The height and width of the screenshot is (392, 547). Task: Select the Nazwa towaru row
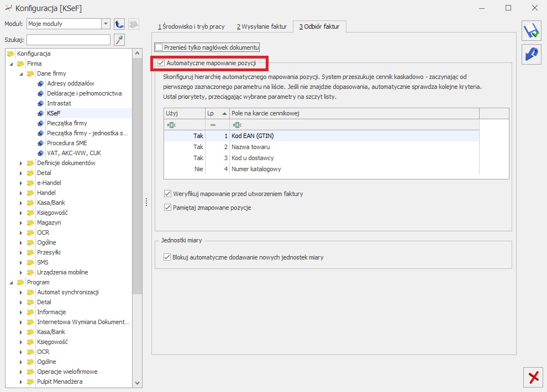tap(321, 147)
